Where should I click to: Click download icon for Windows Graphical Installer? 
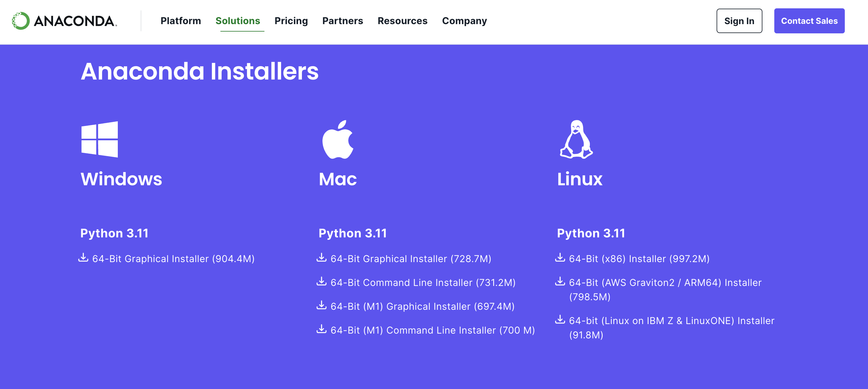click(x=83, y=258)
